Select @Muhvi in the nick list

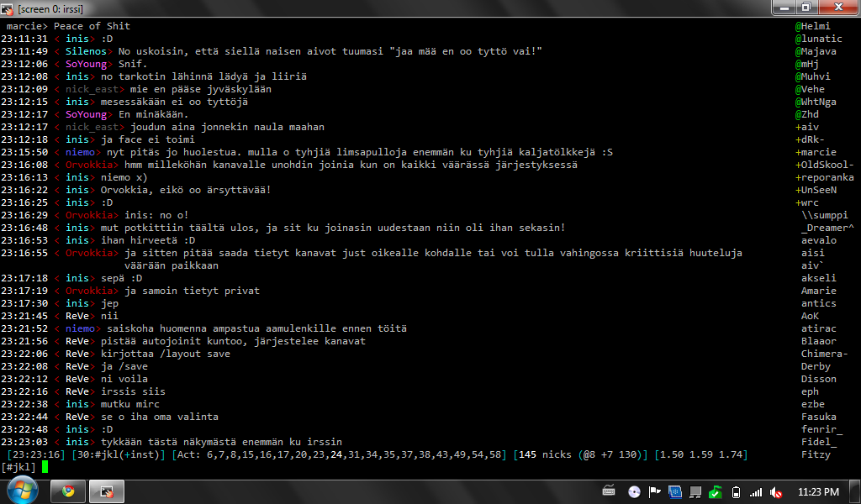813,76
